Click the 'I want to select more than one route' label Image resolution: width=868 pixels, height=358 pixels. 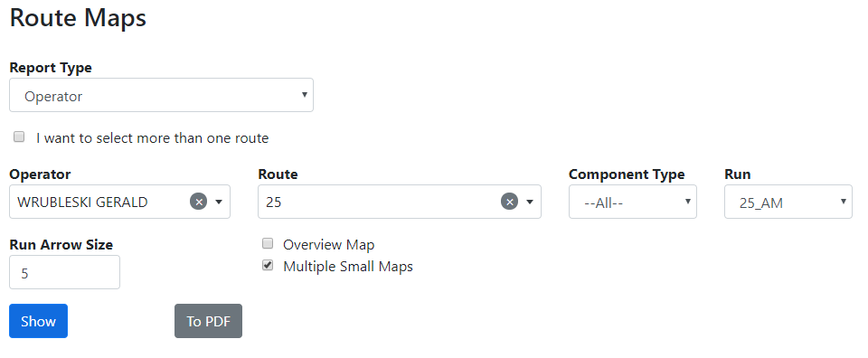pos(152,137)
